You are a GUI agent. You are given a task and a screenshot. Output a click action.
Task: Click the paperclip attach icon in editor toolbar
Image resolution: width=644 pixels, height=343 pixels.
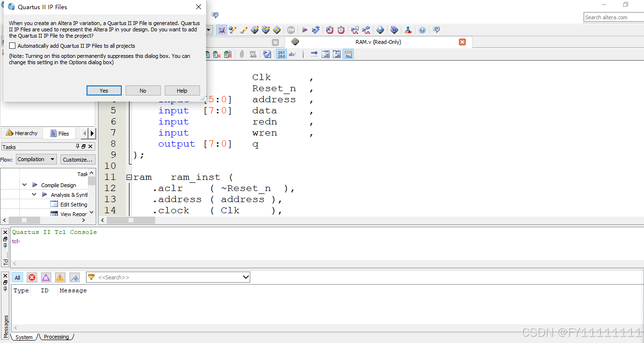(x=242, y=54)
